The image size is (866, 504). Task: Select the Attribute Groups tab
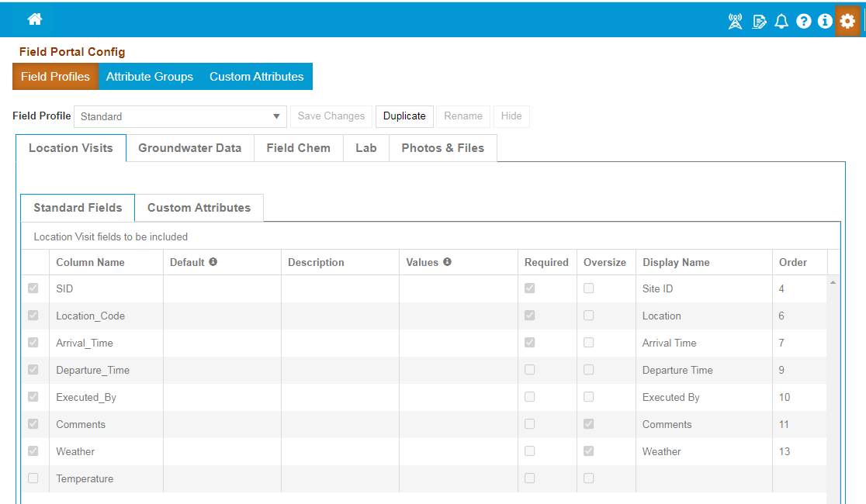pyautogui.click(x=149, y=76)
